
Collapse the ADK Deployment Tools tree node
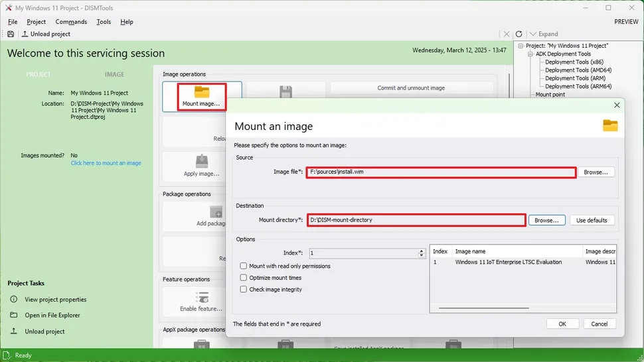530,54
